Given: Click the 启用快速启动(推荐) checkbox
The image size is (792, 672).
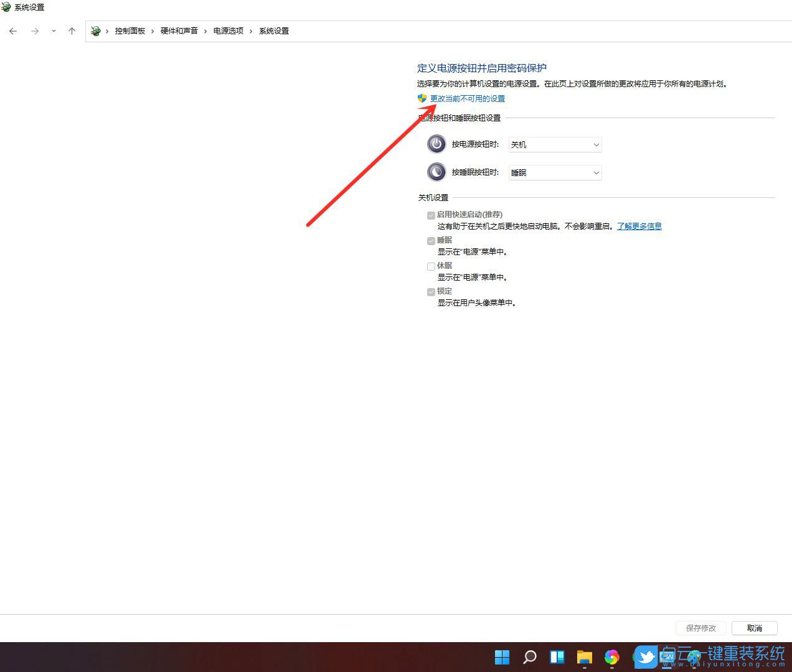Looking at the screenshot, I should pyautogui.click(x=431, y=215).
